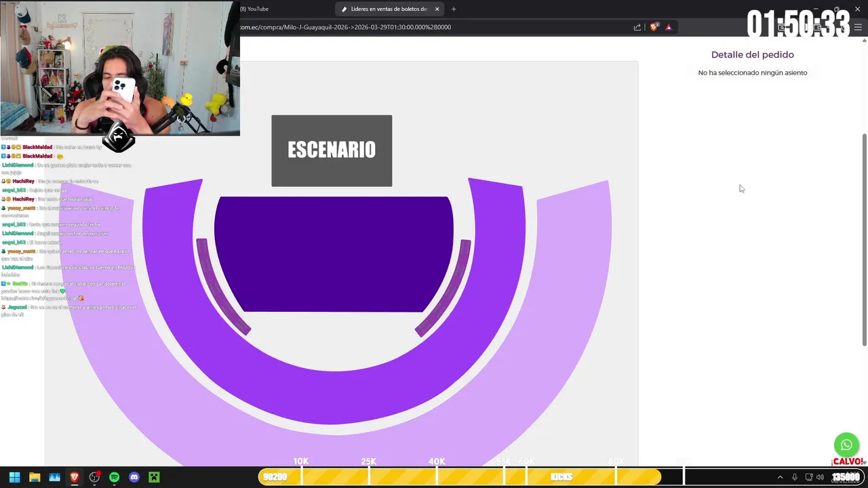Viewport: 868px width, 488px height.
Task: Open OBS Studio taskbar icon
Action: coord(94,477)
